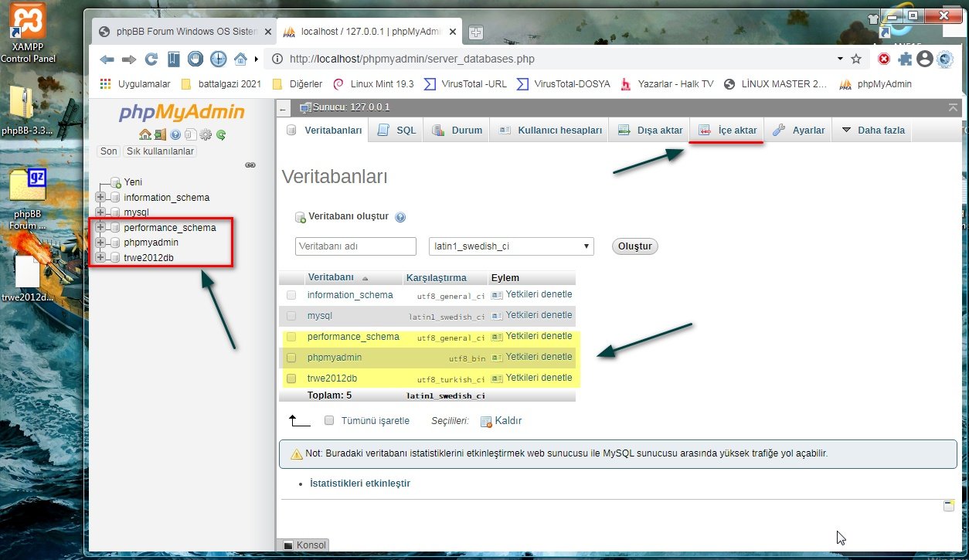Viewport: 969px width, 560px height.
Task: Open history clock toolbar icon
Action: (218, 59)
